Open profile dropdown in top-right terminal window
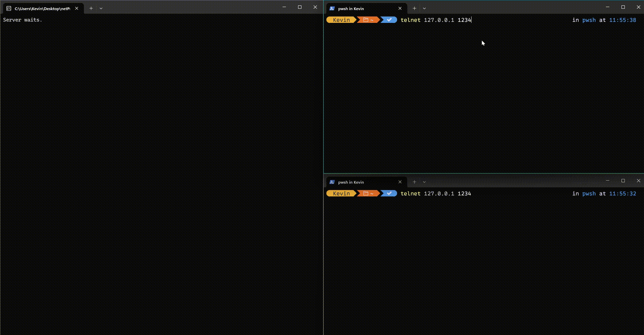The height and width of the screenshot is (335, 644). 424,8
